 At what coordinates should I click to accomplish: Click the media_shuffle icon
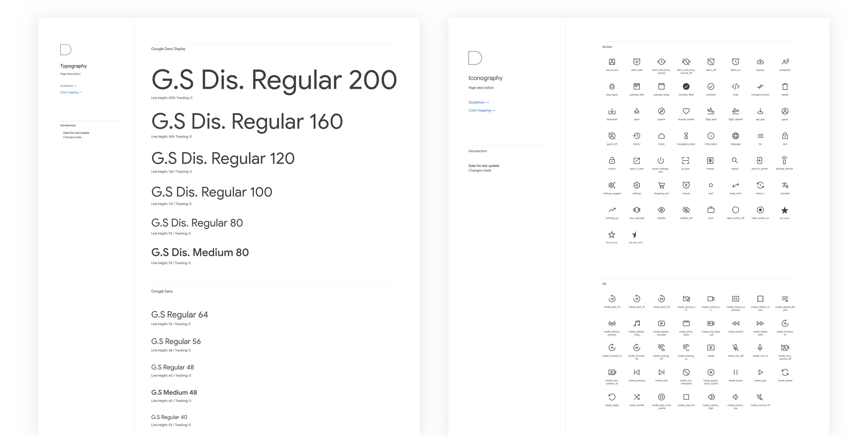point(637,397)
